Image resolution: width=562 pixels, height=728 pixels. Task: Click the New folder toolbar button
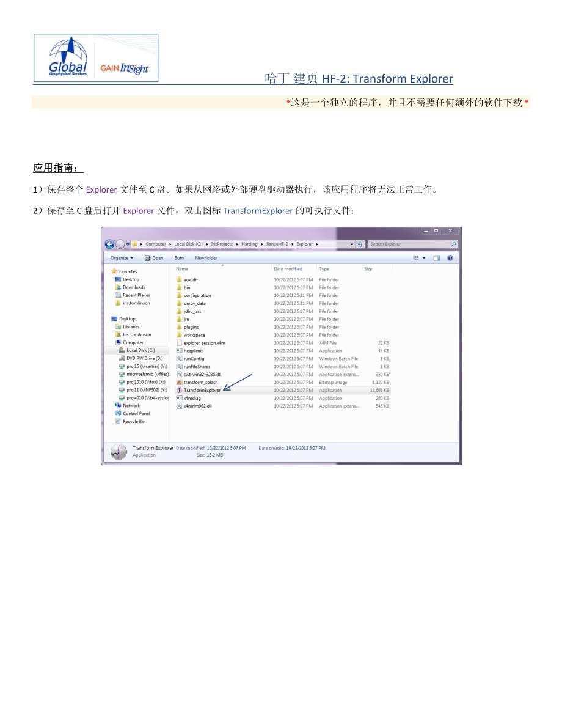pyautogui.click(x=206, y=258)
